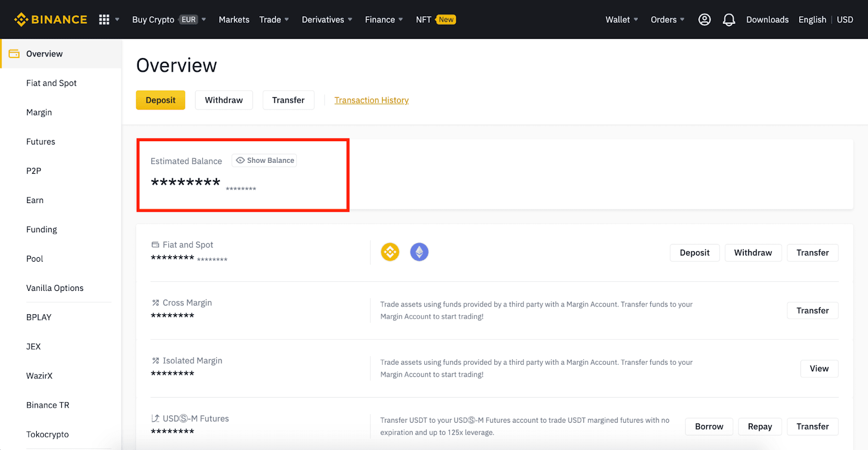Image resolution: width=868 pixels, height=450 pixels.
Task: Expand the Derivatives dropdown menu
Action: coord(327,20)
